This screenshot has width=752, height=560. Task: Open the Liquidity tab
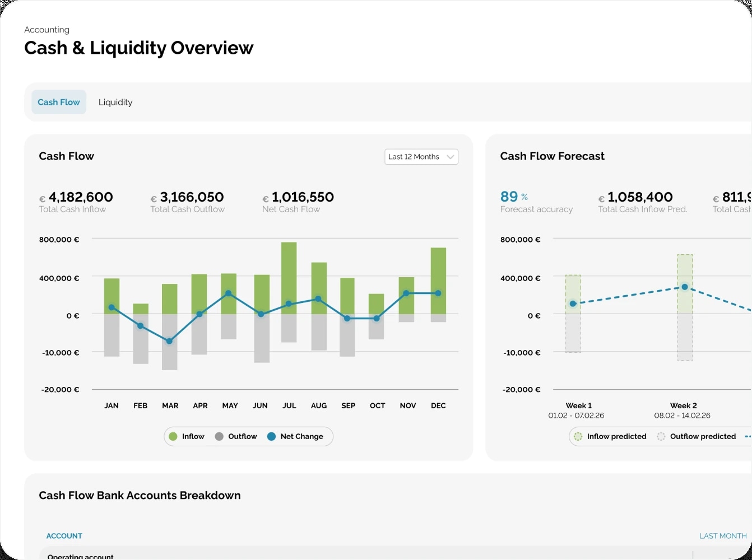115,102
